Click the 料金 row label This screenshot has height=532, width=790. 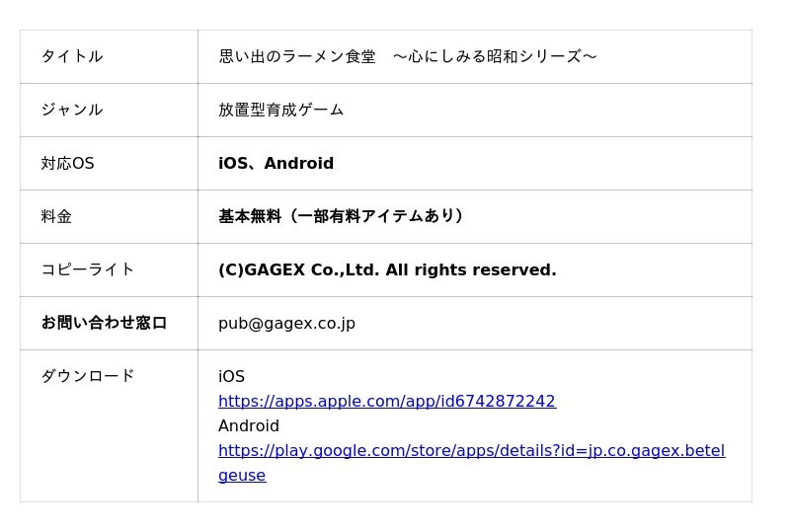56,217
